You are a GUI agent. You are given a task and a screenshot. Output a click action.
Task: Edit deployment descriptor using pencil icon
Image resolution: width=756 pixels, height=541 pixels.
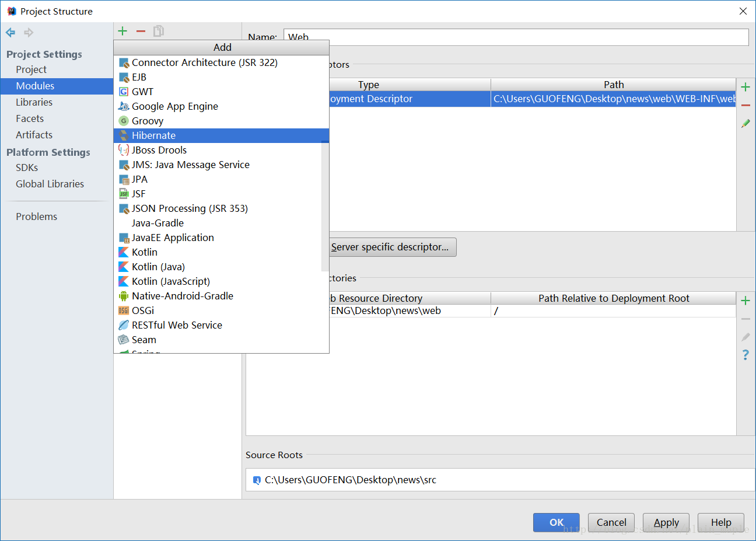click(745, 124)
